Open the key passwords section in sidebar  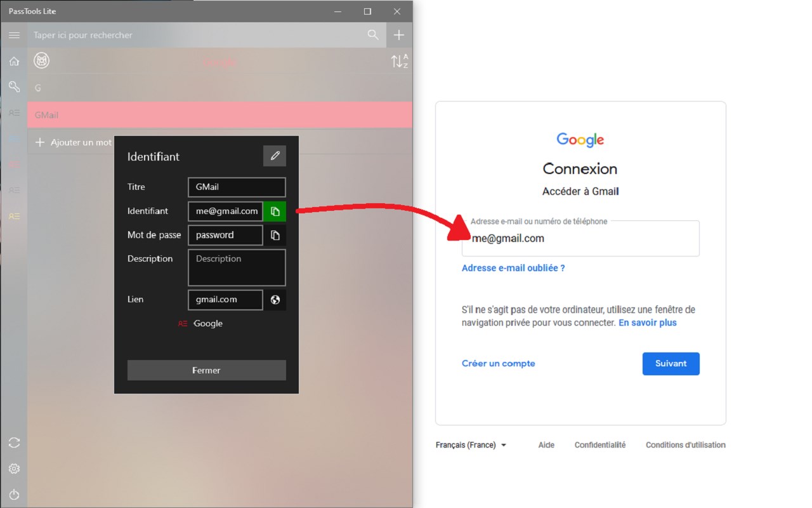[14, 87]
